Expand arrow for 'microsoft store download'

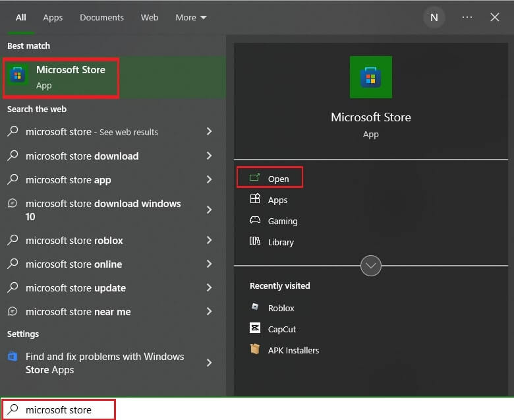pyautogui.click(x=209, y=156)
